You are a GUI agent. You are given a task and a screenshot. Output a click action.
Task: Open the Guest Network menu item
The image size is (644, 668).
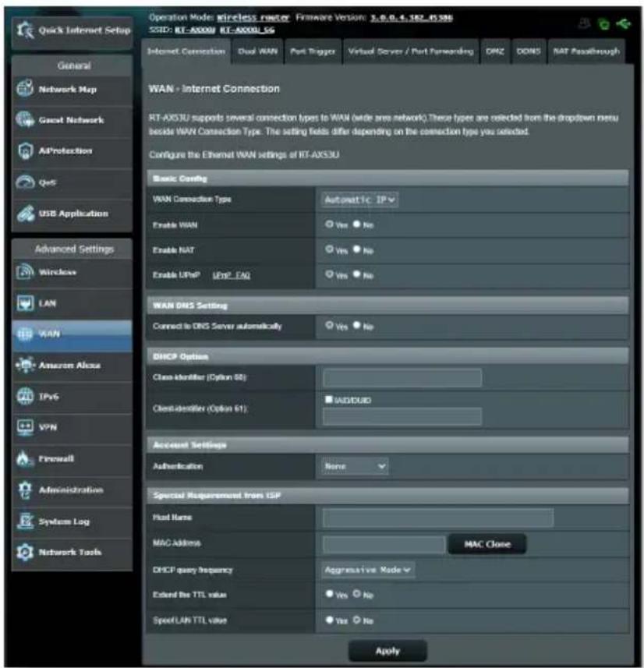coord(72,120)
